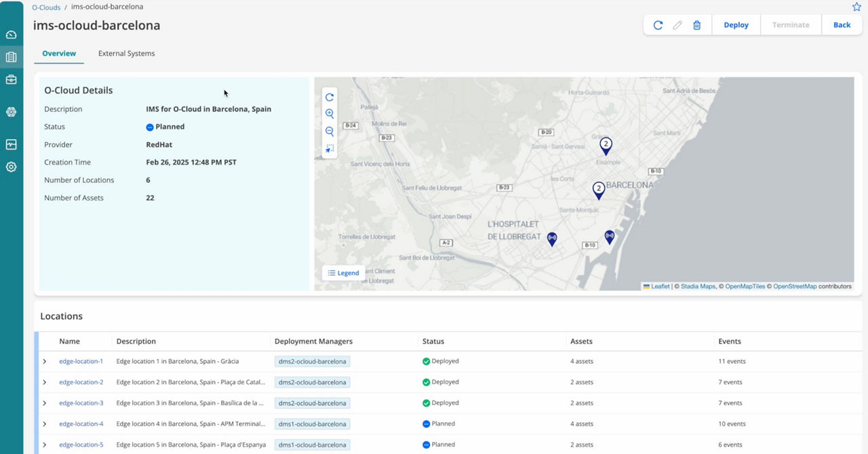
Task: Expand the edge-location-1 row
Action: click(45, 361)
